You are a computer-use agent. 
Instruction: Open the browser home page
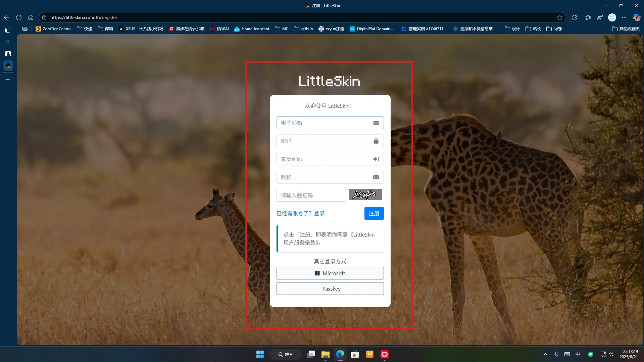31,17
